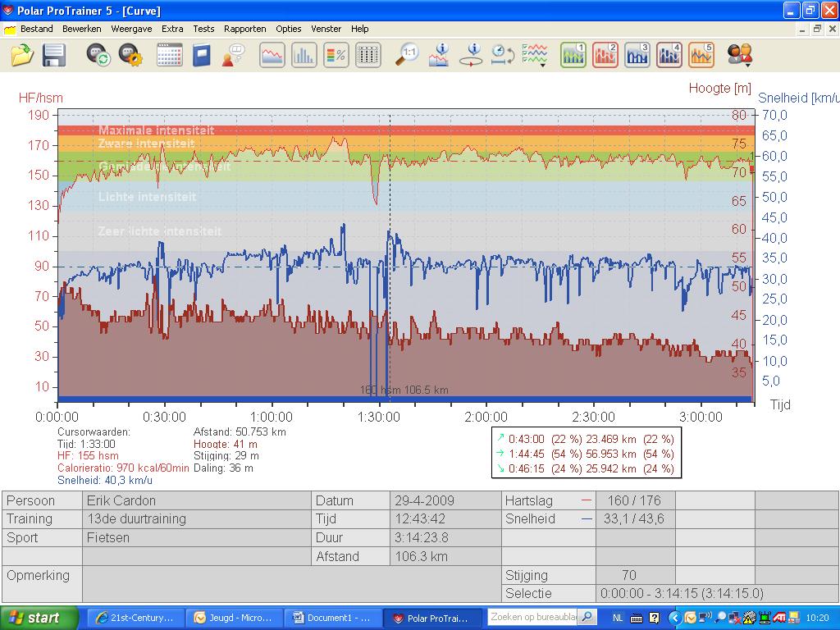Open the Rapporten menu
The width and height of the screenshot is (840, 630).
244,29
